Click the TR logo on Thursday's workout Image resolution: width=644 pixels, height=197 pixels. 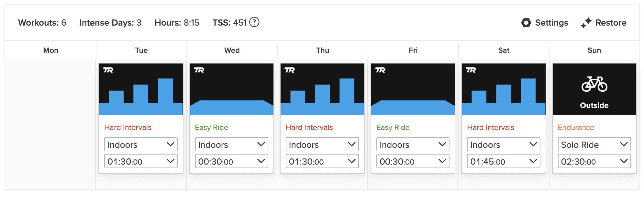[289, 70]
